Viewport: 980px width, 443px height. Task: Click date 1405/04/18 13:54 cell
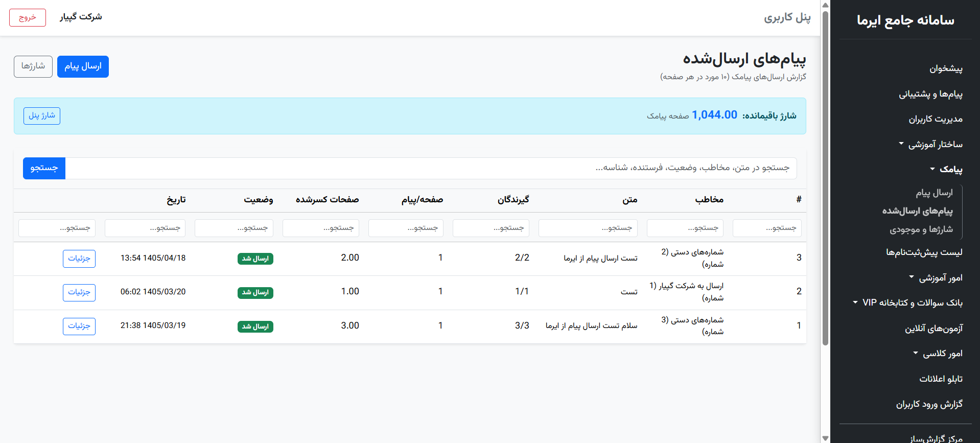[153, 258]
